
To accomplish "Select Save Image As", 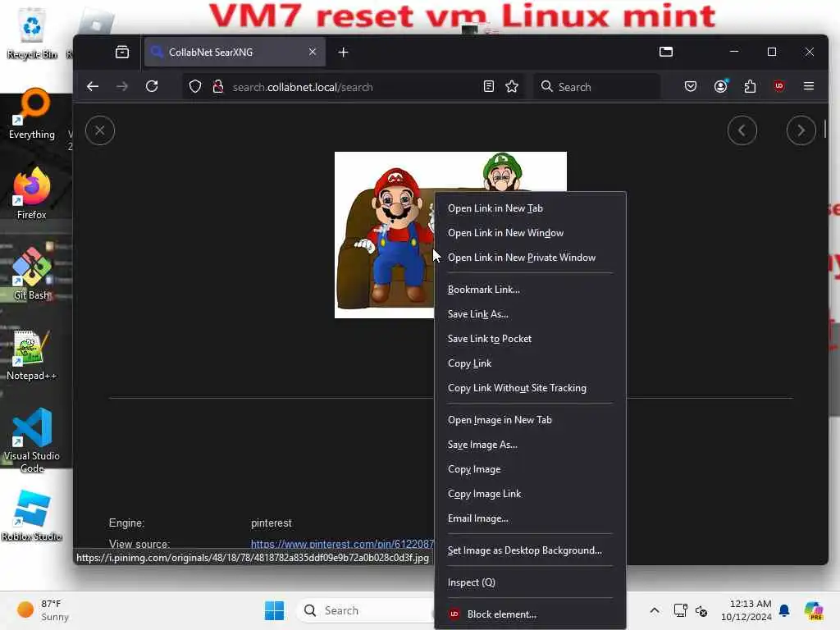I will click(530, 445).
